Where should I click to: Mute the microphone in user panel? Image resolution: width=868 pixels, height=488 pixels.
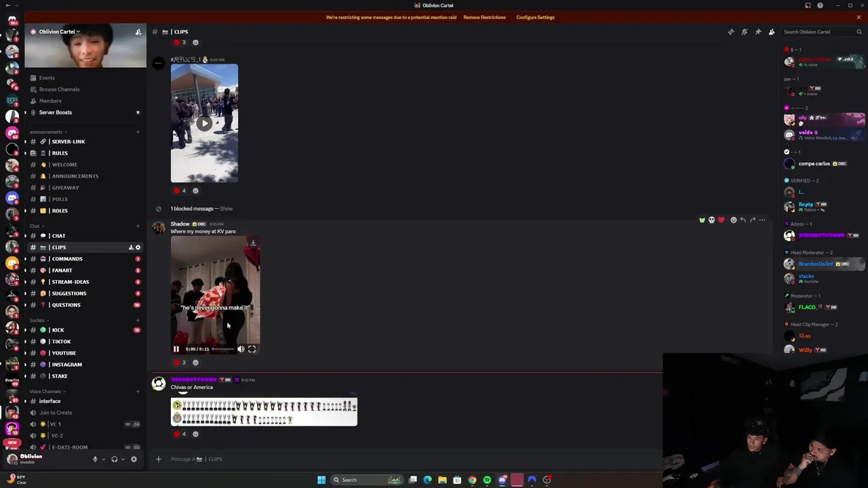[95, 460]
